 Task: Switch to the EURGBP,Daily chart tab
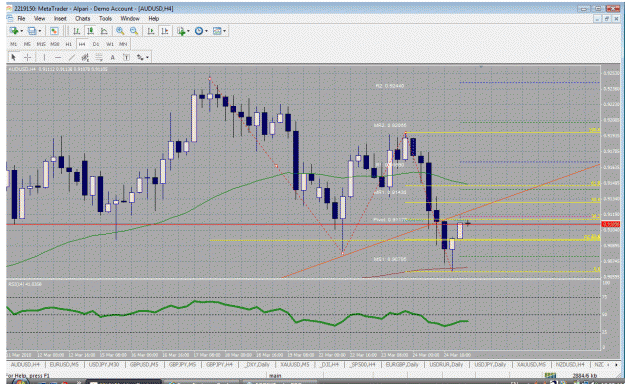tap(402, 364)
